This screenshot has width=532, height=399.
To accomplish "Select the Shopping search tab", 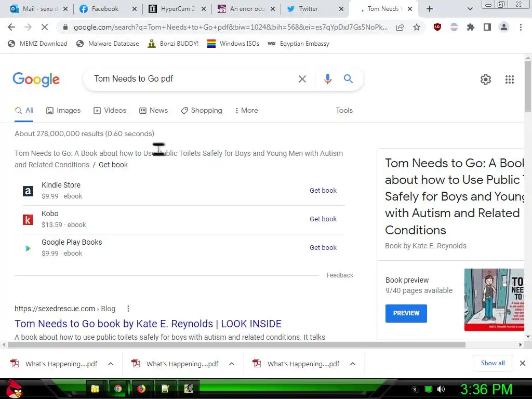I will [202, 111].
